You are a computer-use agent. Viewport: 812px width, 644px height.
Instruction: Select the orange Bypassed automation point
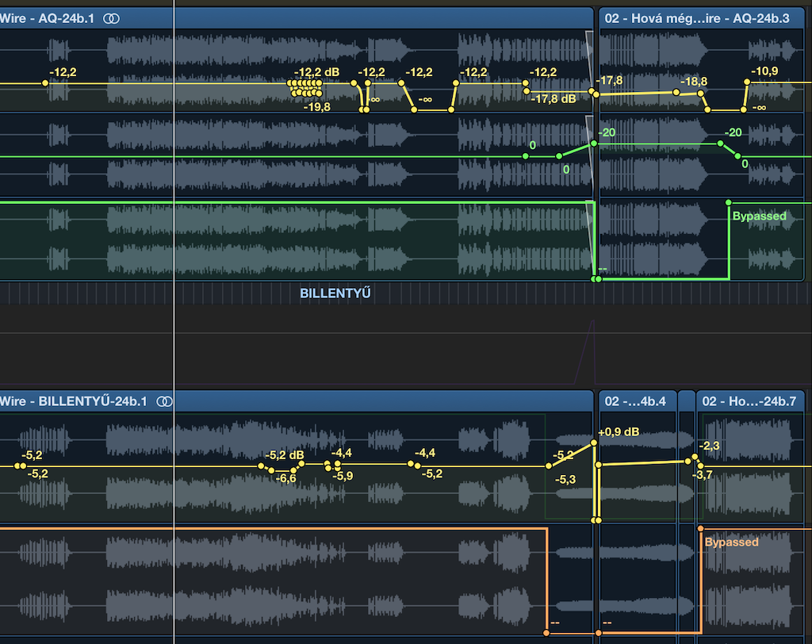tap(700, 528)
